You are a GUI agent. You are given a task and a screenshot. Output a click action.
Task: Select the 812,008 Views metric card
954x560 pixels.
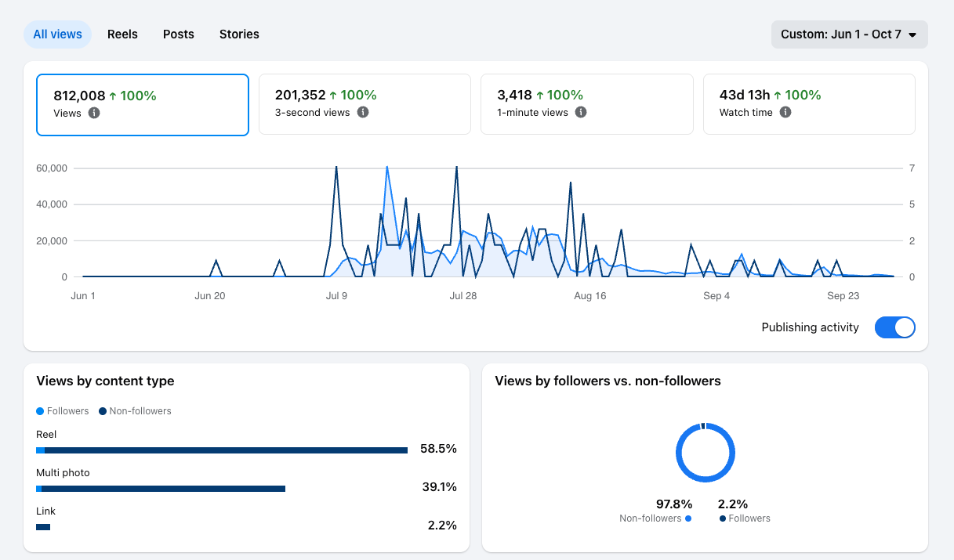[x=143, y=105]
